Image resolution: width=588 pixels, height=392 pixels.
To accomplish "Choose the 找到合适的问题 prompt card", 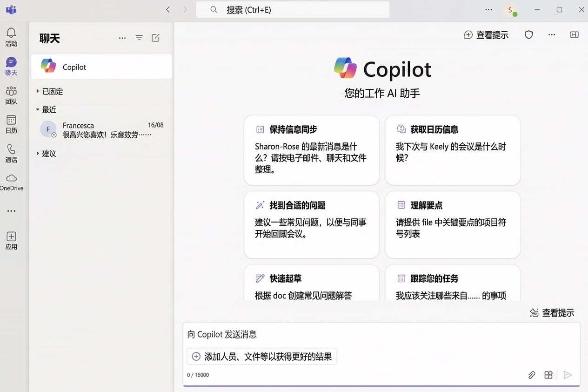I will point(312,224).
